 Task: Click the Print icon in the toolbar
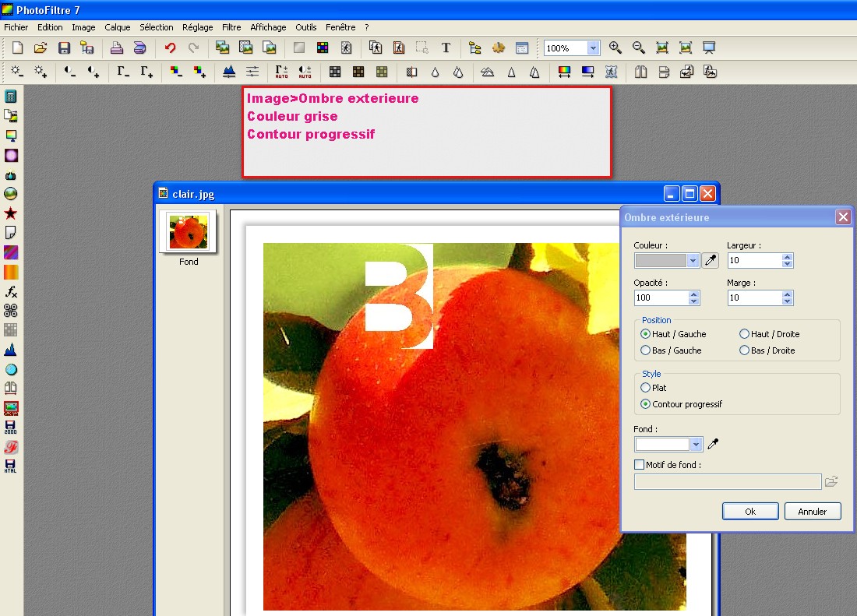(x=116, y=48)
